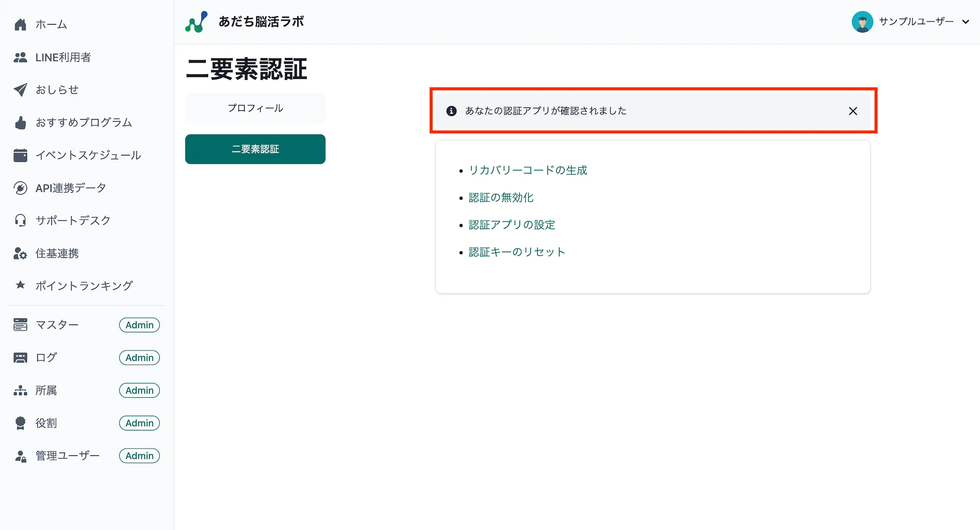Select the 住基連携 sidebar icon

pyautogui.click(x=20, y=253)
